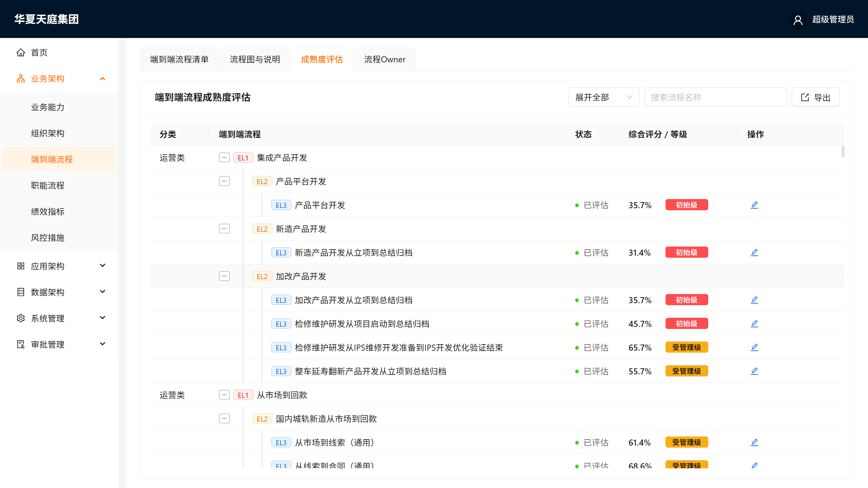Click the export icon in 导出 button
Viewport: 868px width, 488px height.
pos(805,98)
